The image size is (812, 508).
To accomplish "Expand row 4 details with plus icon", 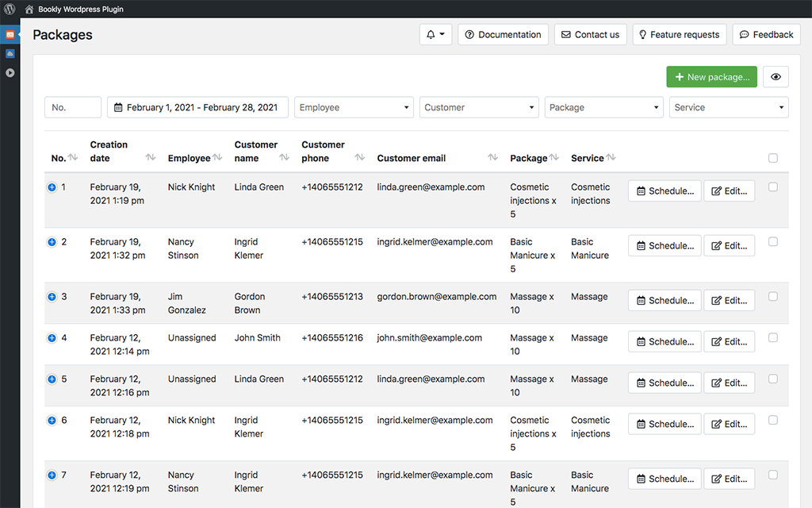I will (52, 338).
